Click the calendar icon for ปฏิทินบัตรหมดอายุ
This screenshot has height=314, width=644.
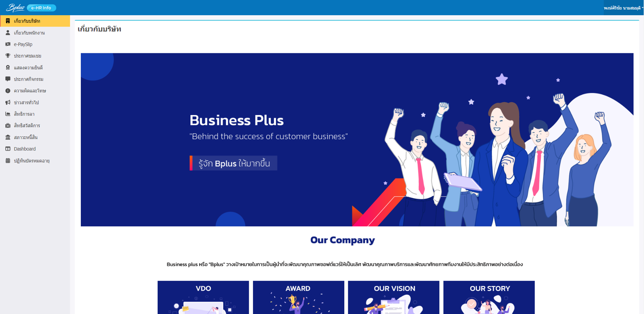(8, 161)
